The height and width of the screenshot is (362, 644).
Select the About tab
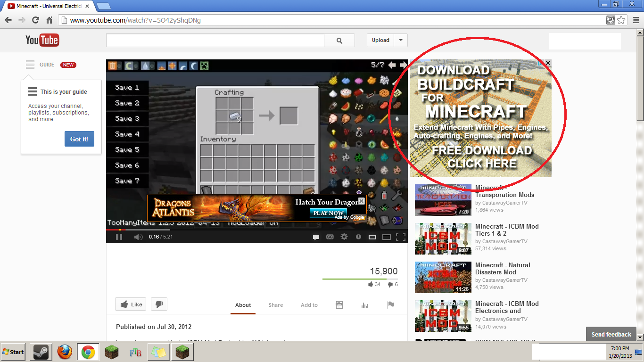[243, 305]
